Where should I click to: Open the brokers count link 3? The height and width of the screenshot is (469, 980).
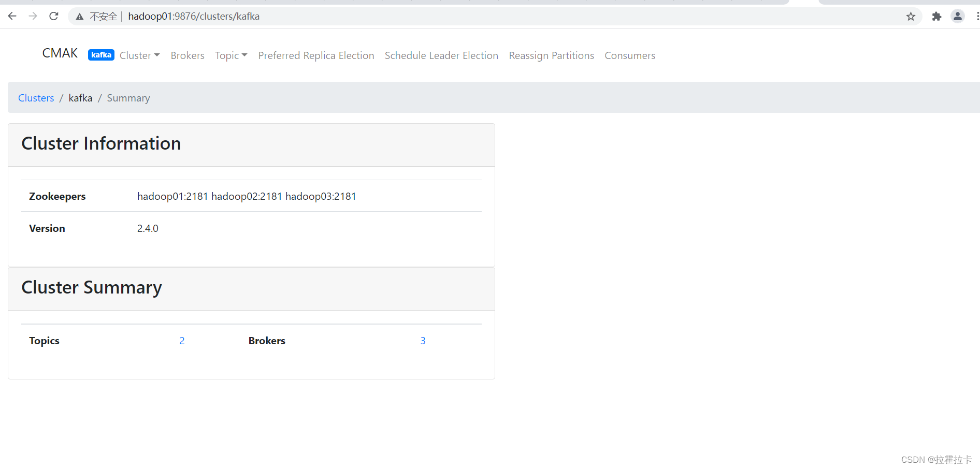(423, 341)
